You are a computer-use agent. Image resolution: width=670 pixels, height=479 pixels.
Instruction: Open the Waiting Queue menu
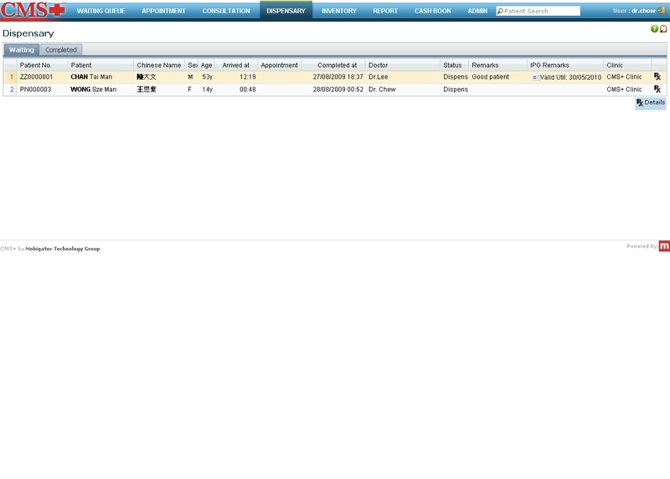tap(101, 11)
